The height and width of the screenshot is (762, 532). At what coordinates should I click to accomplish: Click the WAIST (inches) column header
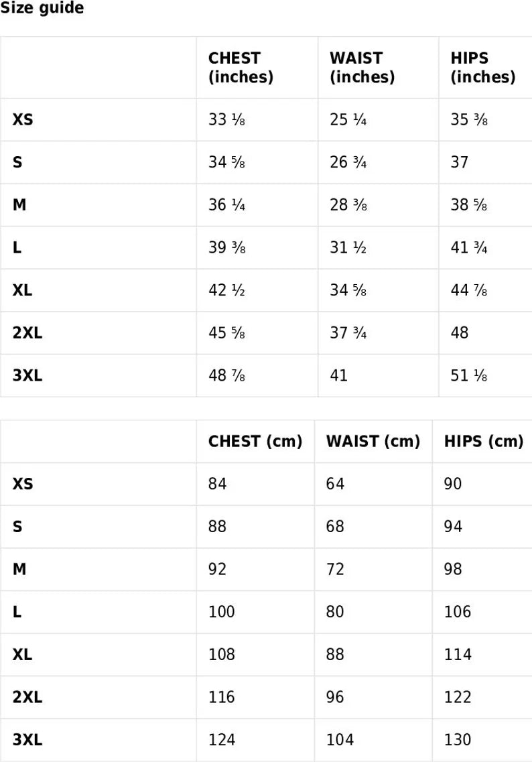click(x=362, y=68)
